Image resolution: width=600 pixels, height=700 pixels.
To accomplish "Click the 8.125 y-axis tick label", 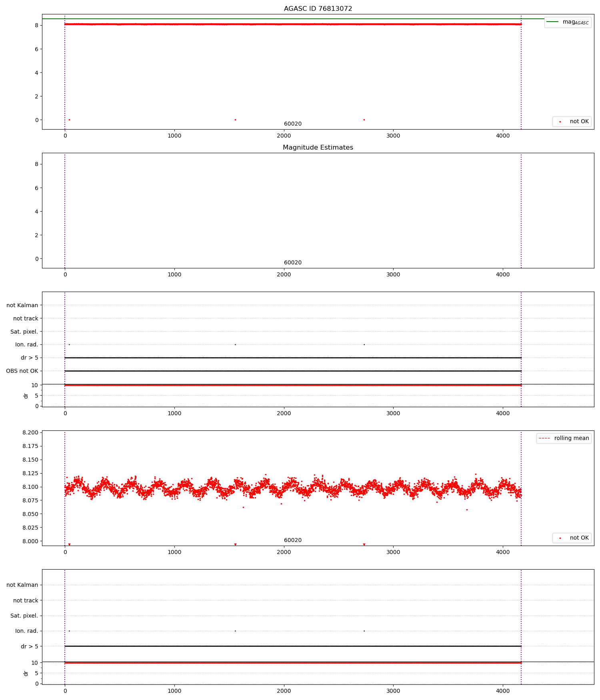I will (30, 473).
